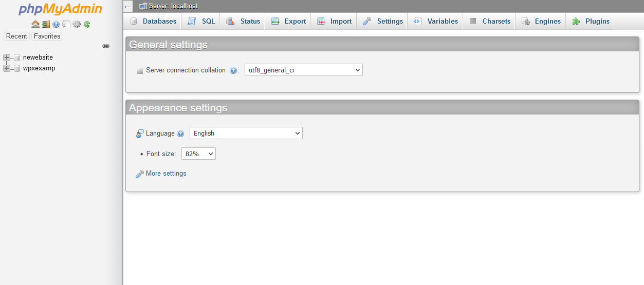644x285 pixels.
Task: Open Server connection collation dropdown
Action: click(303, 70)
